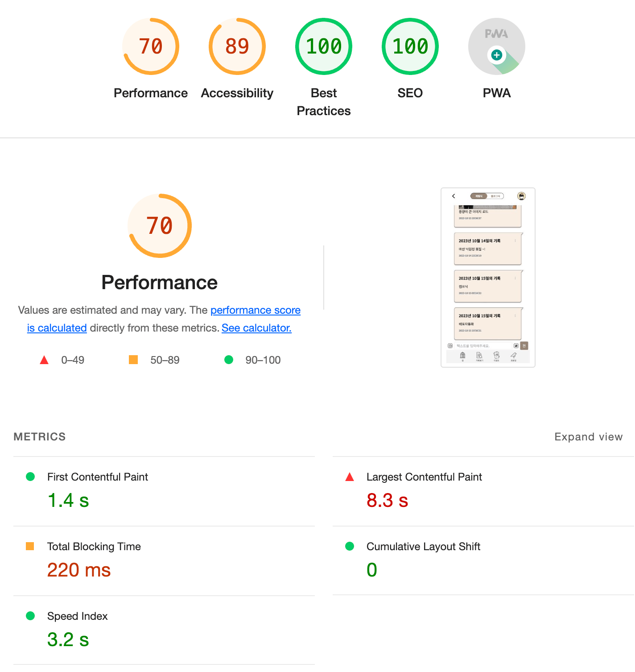This screenshot has width=635, height=672.
Task: Click the Accessibility category label
Action: (237, 93)
